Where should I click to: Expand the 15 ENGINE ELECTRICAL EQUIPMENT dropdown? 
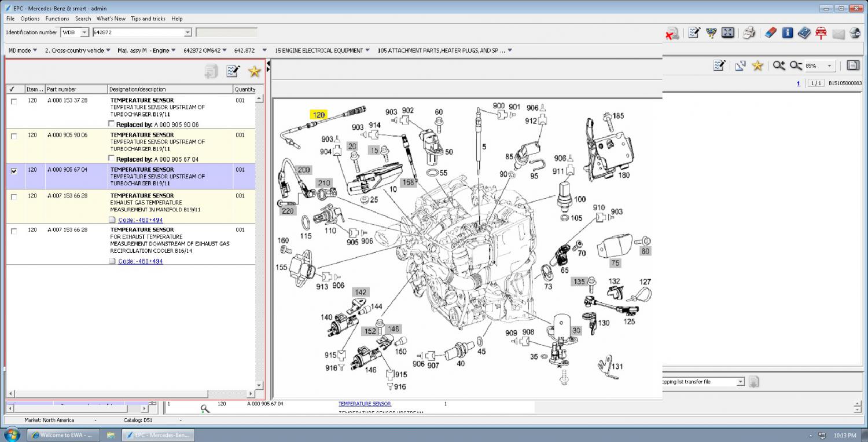coord(367,50)
